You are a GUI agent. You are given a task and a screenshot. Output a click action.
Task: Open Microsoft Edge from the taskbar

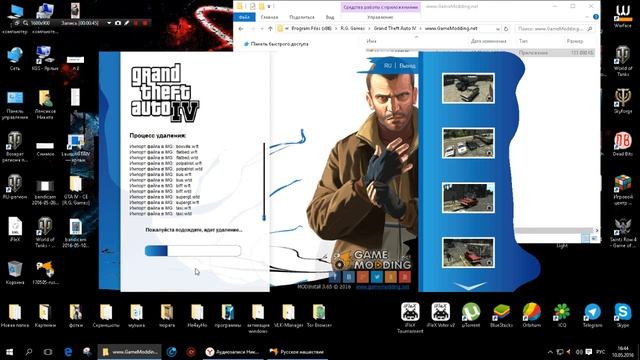[x=68, y=352]
